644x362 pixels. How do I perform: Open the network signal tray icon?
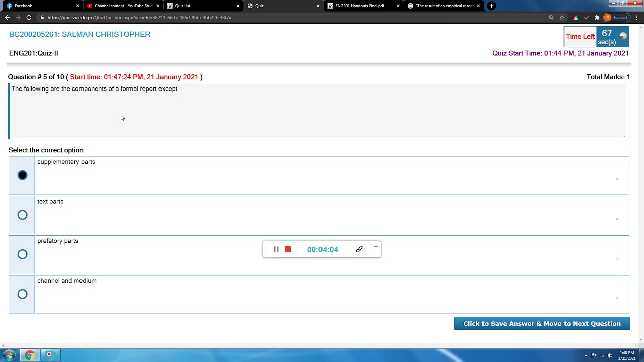coord(602,356)
